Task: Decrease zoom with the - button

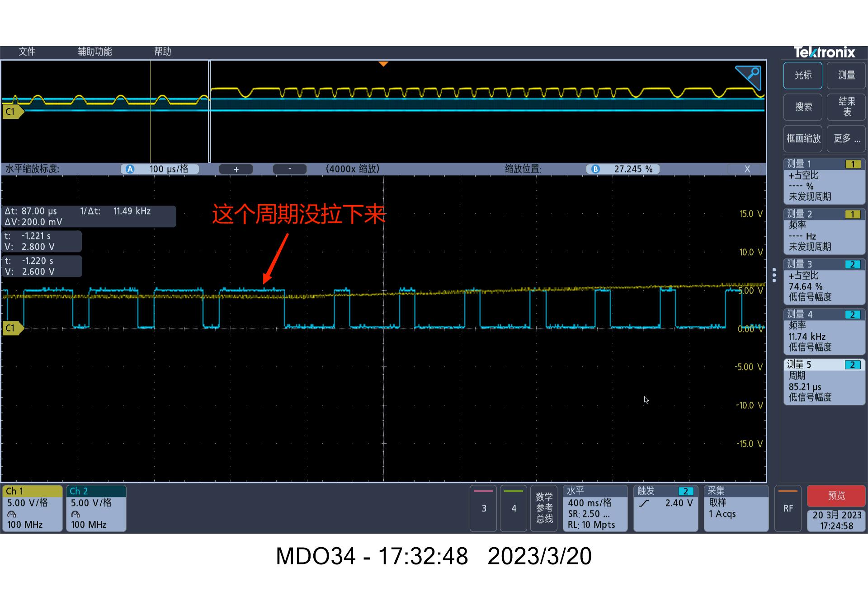Action: [x=290, y=169]
